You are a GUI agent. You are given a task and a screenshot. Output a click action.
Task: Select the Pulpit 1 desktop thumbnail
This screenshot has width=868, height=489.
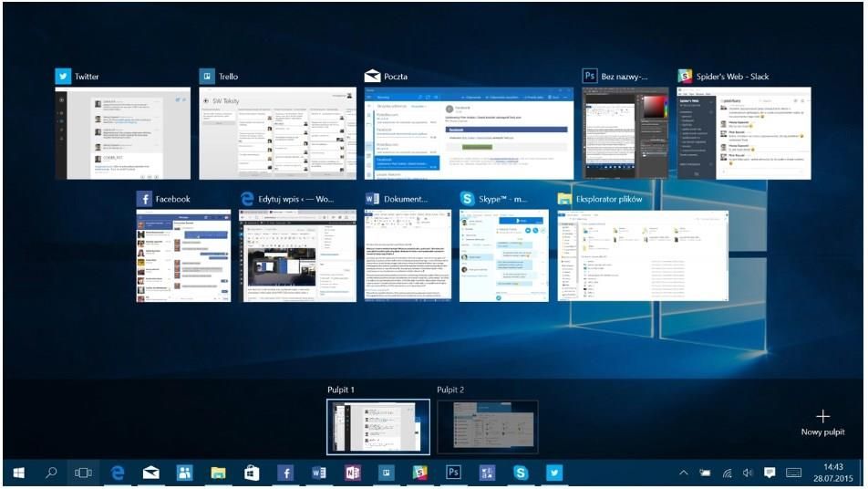[x=377, y=427]
